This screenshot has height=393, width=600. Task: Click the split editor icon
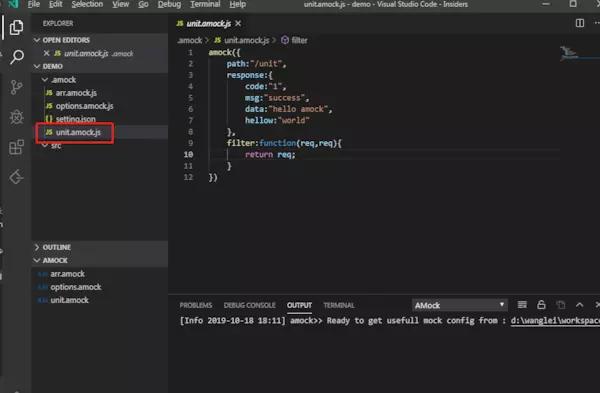[580, 23]
